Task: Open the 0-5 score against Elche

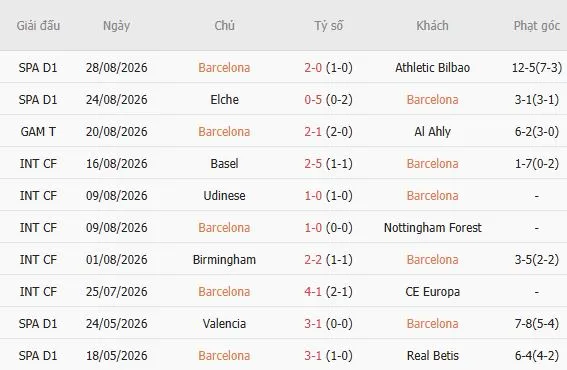Action: (313, 99)
